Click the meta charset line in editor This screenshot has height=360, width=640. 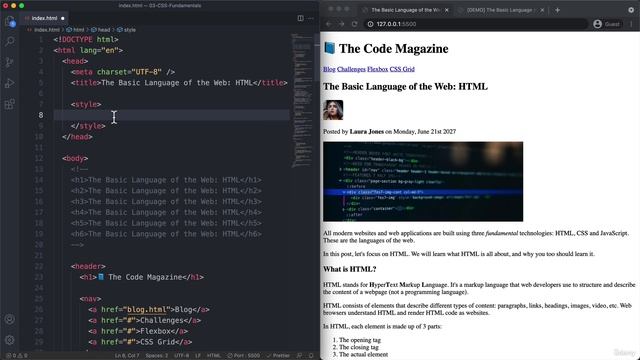coord(123,72)
